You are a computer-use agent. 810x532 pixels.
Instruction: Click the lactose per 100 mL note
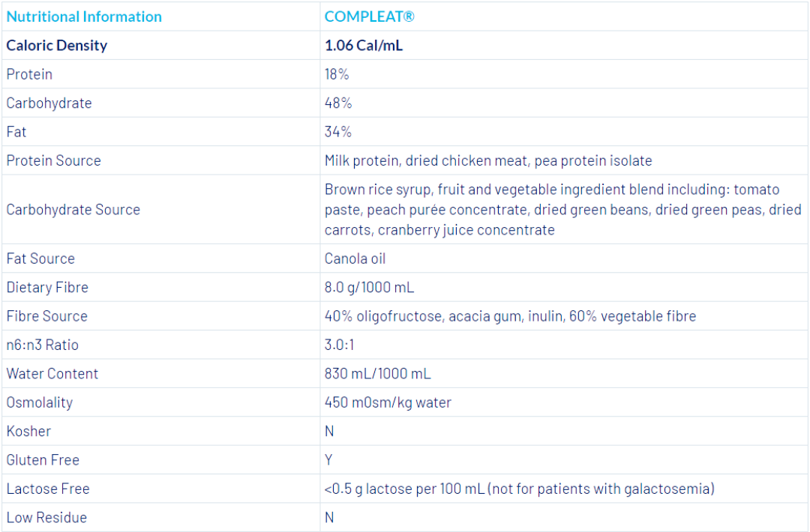point(519,489)
